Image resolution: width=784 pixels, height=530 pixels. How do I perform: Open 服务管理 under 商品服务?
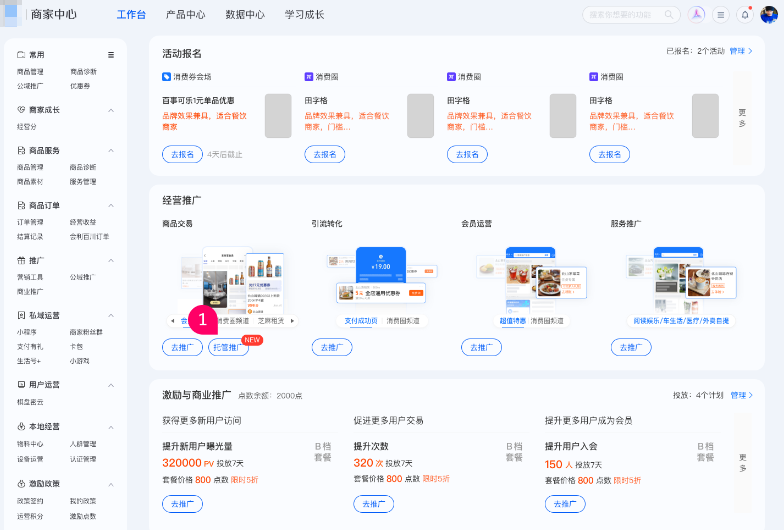pos(82,182)
